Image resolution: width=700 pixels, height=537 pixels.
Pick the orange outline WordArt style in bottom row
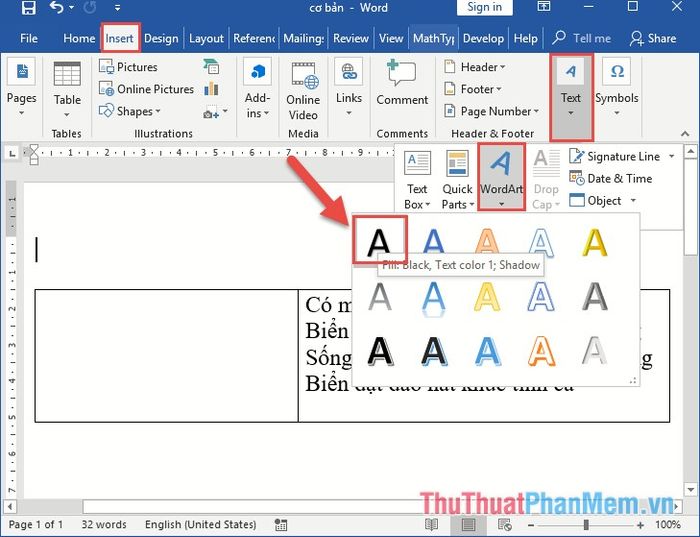coord(542,352)
